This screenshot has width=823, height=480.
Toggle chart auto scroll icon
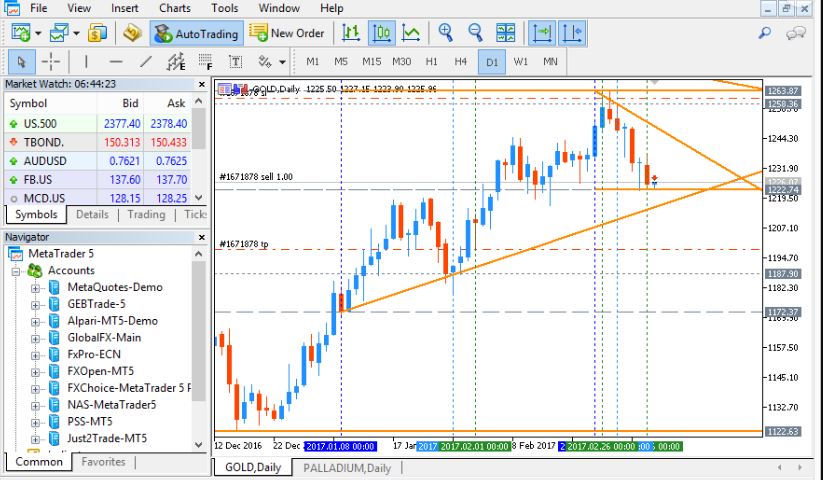click(x=541, y=33)
